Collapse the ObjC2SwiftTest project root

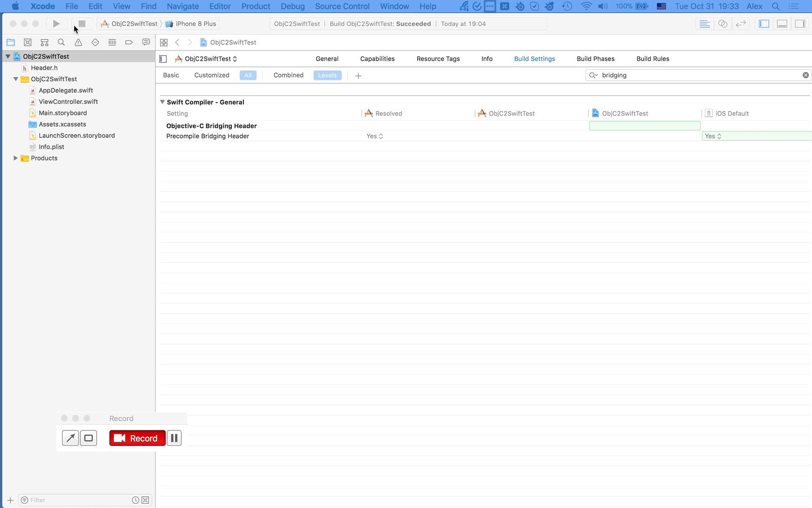pyautogui.click(x=8, y=56)
